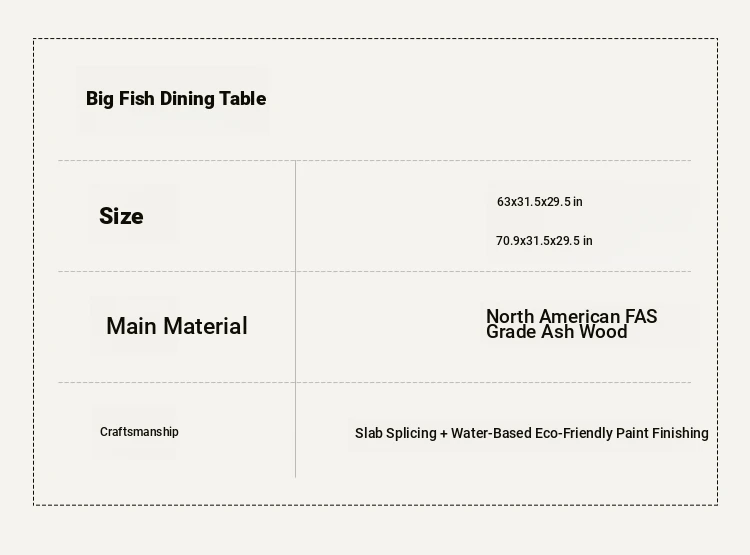Viewport: 750px width, 555px height.
Task: Click the North American FAS text line
Action: (572, 316)
